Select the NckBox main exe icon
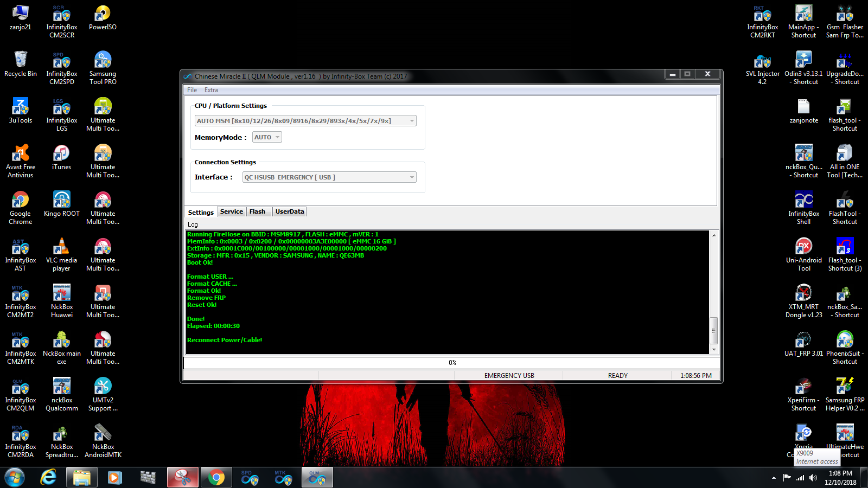Screen dimensions: 868x488 click(62, 348)
